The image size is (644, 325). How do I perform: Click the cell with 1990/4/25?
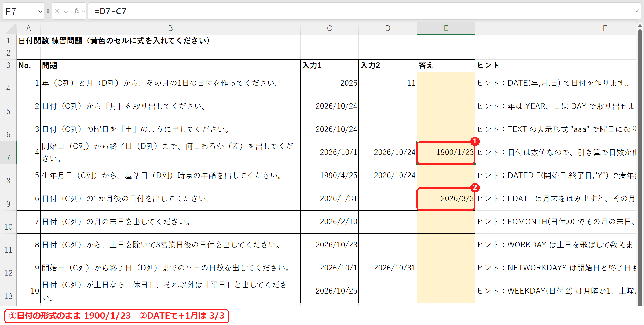330,176
